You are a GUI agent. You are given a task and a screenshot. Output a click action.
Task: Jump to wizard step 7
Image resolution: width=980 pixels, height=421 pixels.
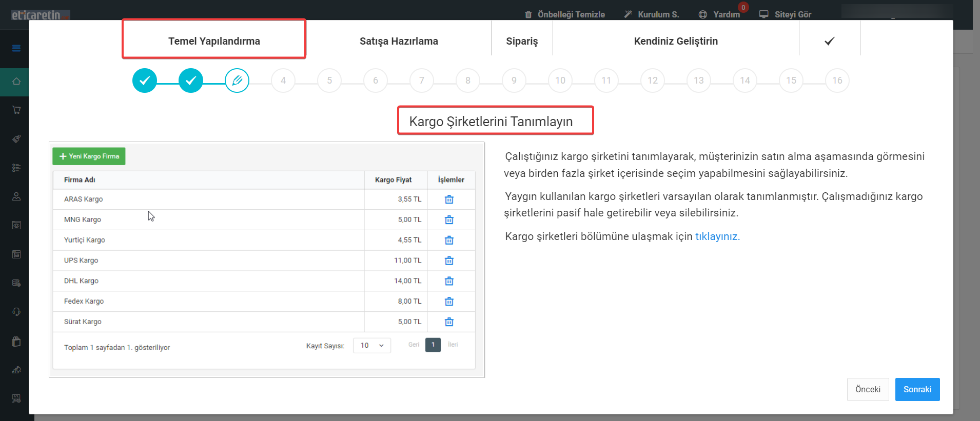click(422, 81)
